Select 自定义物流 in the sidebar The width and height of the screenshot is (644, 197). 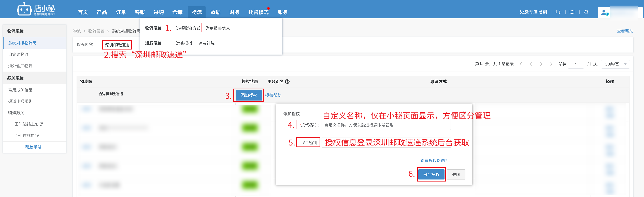[x=18, y=54]
